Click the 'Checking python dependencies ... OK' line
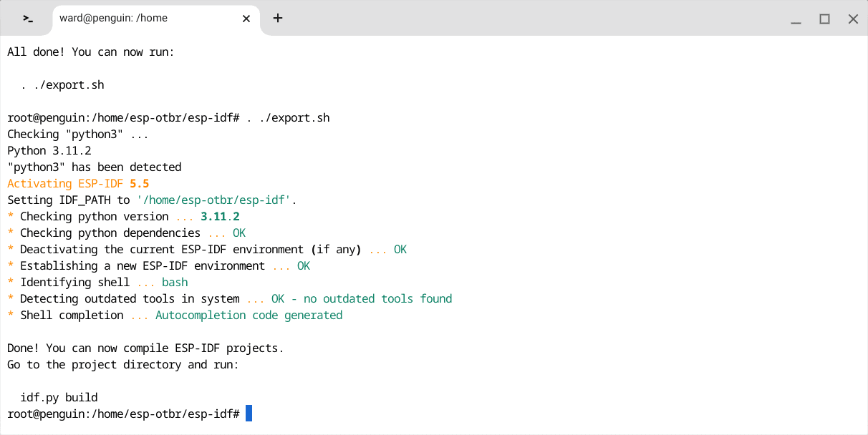The height and width of the screenshot is (435, 868). 127,233
